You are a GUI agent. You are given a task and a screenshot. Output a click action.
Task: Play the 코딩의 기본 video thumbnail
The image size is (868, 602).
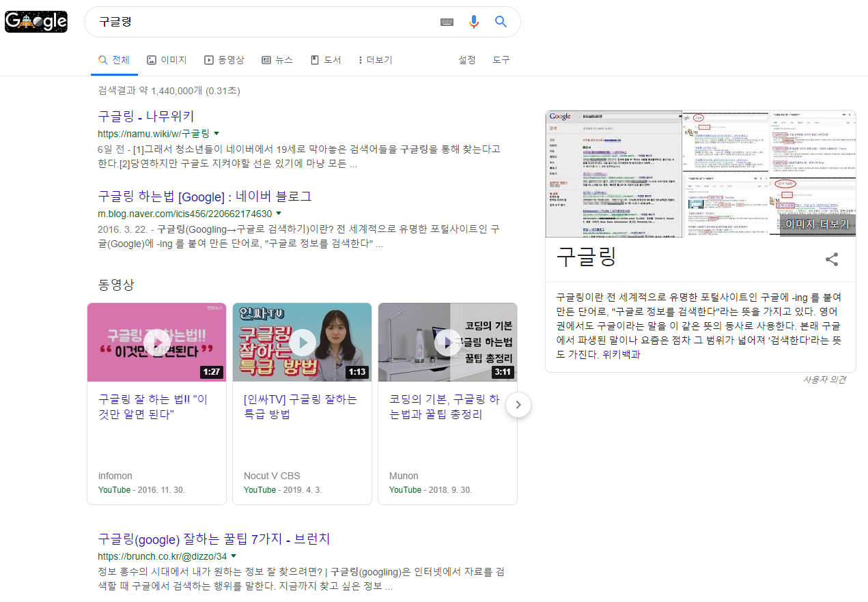click(x=448, y=342)
